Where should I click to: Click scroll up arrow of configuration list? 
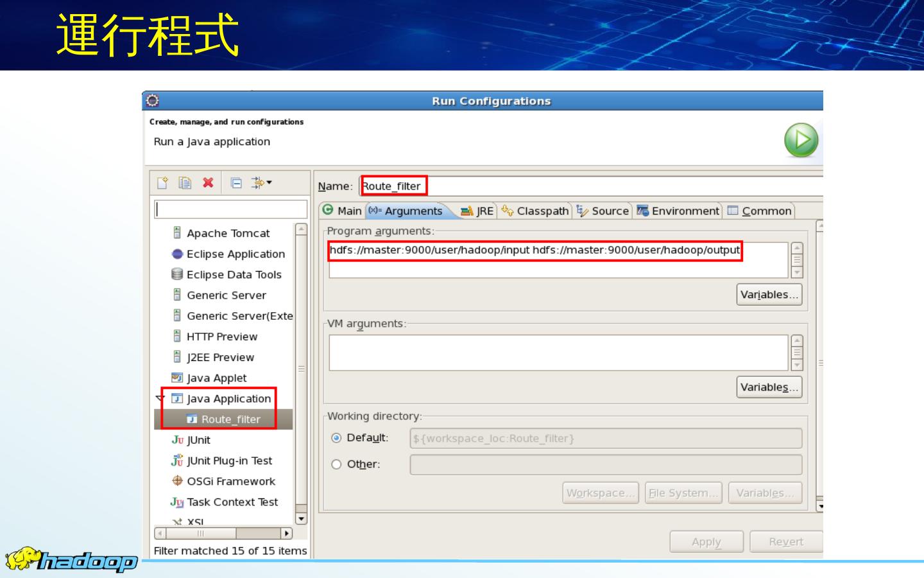(x=301, y=229)
